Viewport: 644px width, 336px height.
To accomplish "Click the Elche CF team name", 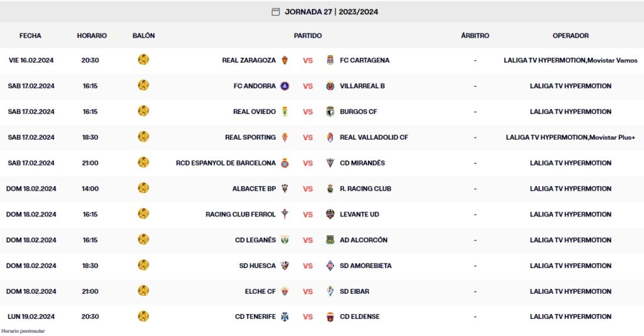I will coord(260,291).
